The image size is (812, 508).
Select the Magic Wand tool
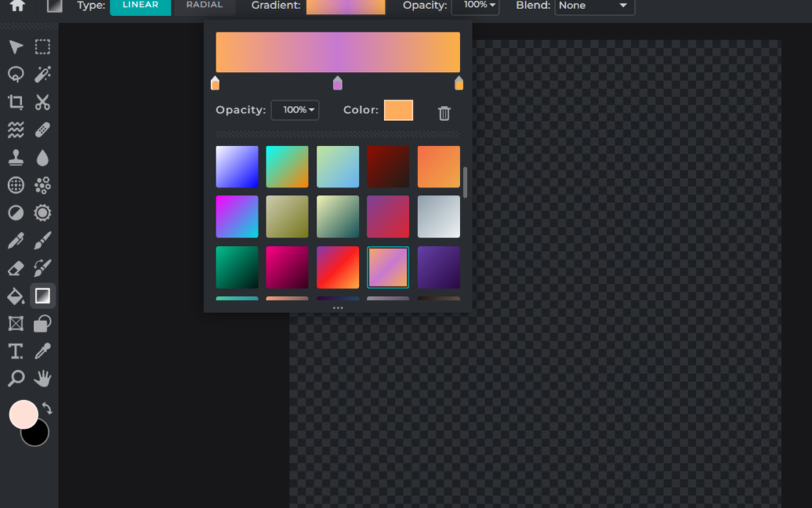click(x=43, y=74)
